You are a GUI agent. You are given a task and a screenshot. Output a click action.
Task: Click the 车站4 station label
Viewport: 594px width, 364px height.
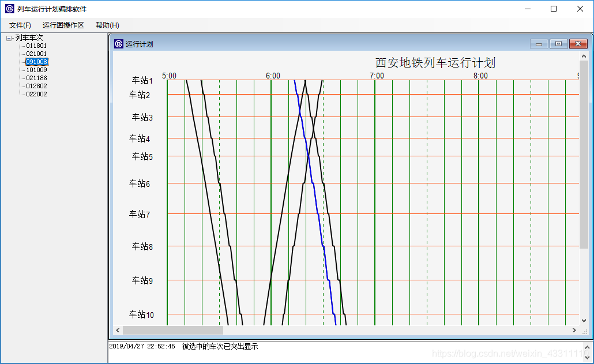[140, 138]
